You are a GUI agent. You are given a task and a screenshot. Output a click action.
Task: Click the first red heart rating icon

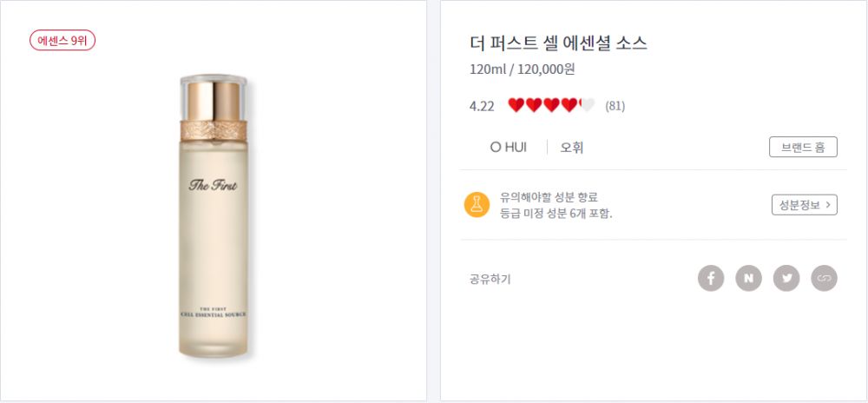pos(516,106)
